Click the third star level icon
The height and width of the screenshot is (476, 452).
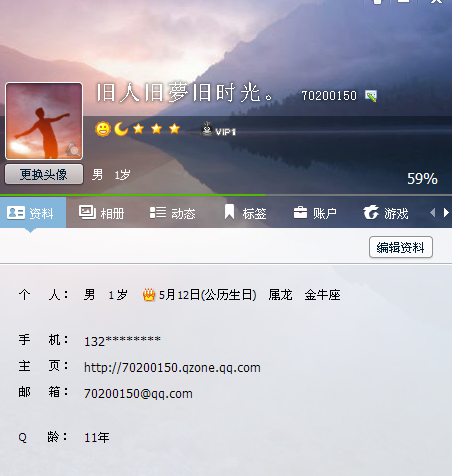point(174,128)
